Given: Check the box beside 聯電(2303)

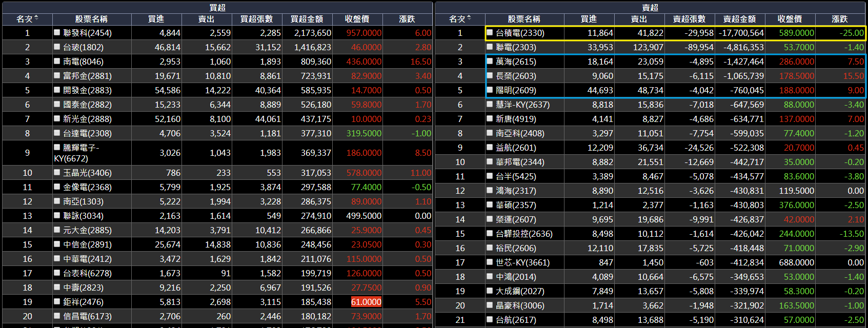Looking at the screenshot, I should pyautogui.click(x=490, y=47).
